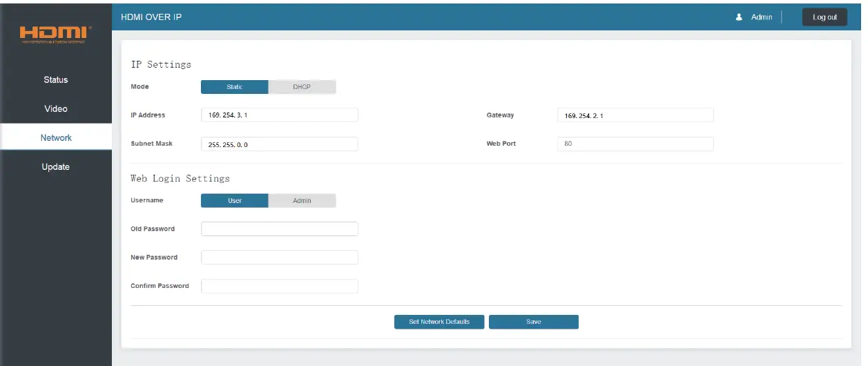Open the Status page

(x=56, y=79)
